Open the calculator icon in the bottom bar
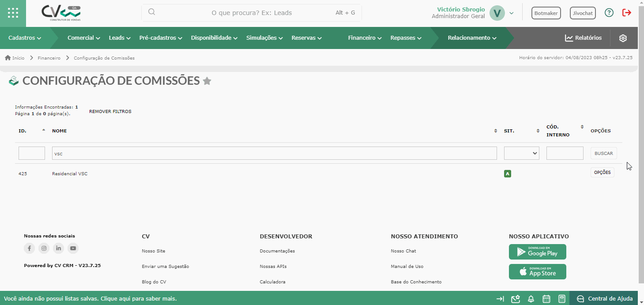The height and width of the screenshot is (305, 644). point(562,299)
